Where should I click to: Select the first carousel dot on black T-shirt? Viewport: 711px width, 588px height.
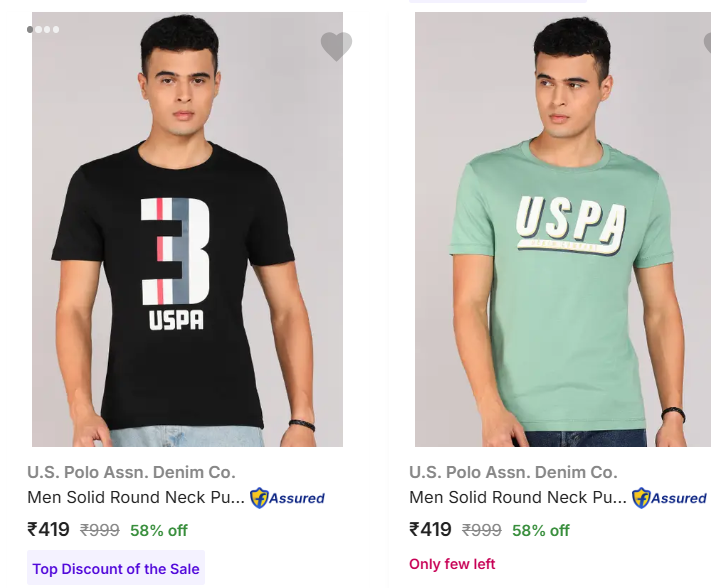point(31,30)
